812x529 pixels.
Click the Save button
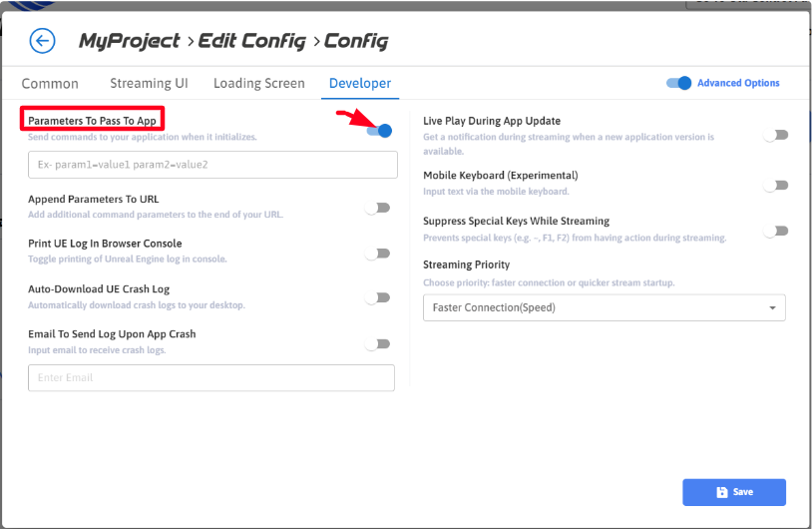pos(733,492)
